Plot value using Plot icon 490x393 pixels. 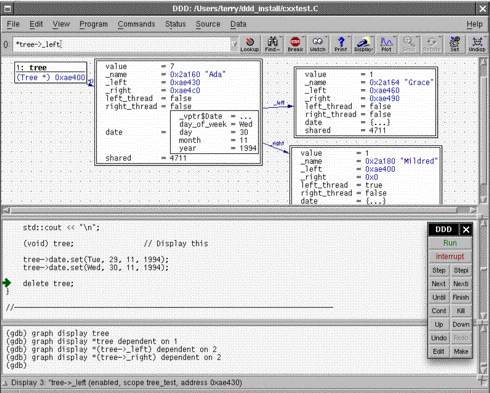click(386, 44)
